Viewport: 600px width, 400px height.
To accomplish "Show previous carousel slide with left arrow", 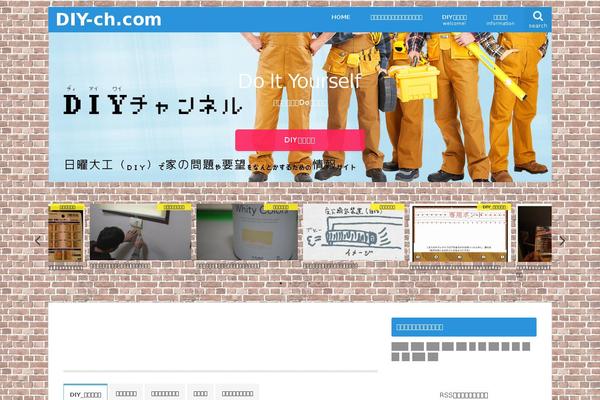I will coord(38,241).
